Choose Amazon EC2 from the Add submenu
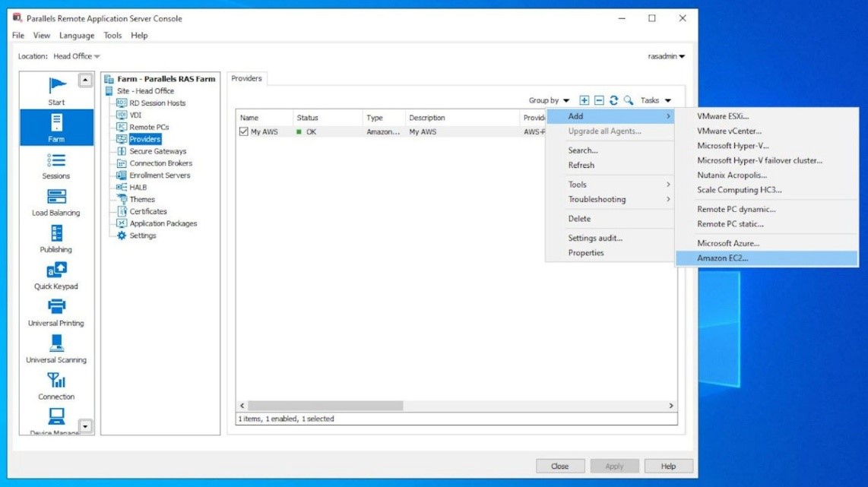The width and height of the screenshot is (868, 487). click(x=723, y=258)
